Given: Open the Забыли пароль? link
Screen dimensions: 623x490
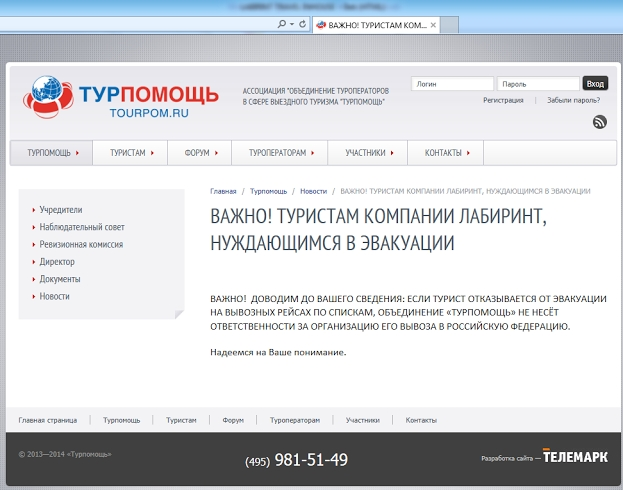Looking at the screenshot, I should point(573,100).
